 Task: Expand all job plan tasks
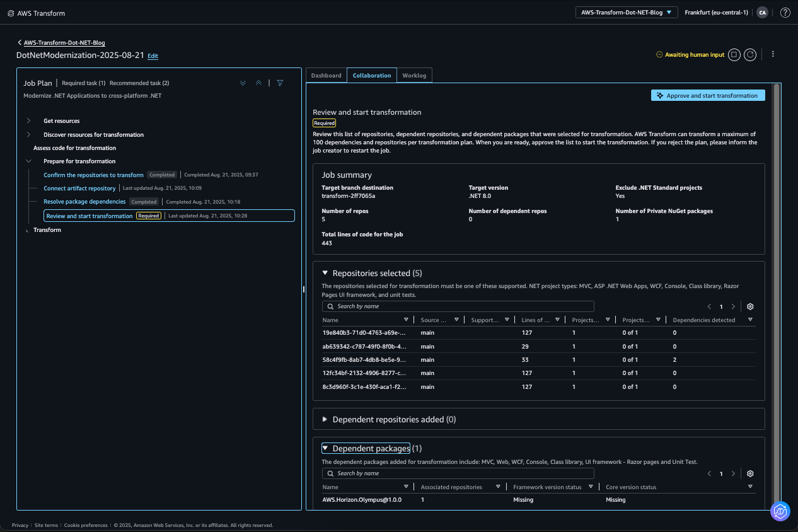tap(243, 83)
